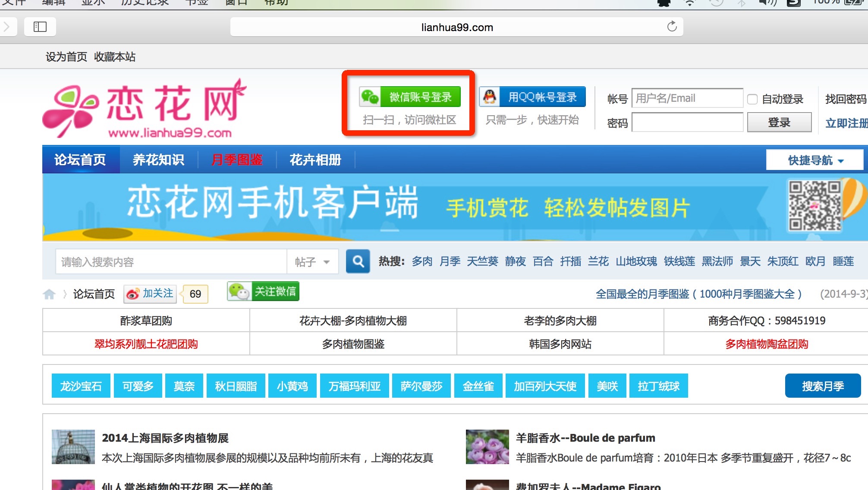
Task: Open 花卉大棚-多肉植物大棚 link
Action: (353, 320)
